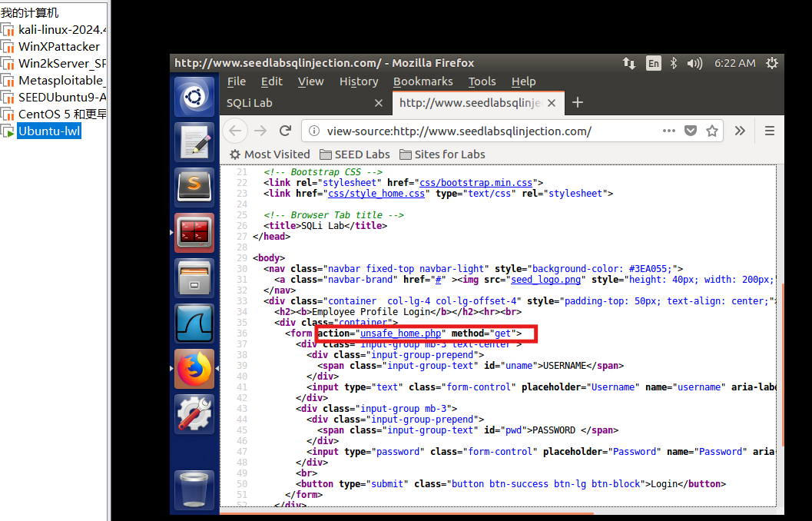This screenshot has height=521, width=812.
Task: Click the Bluetooth indicator
Action: [673, 63]
